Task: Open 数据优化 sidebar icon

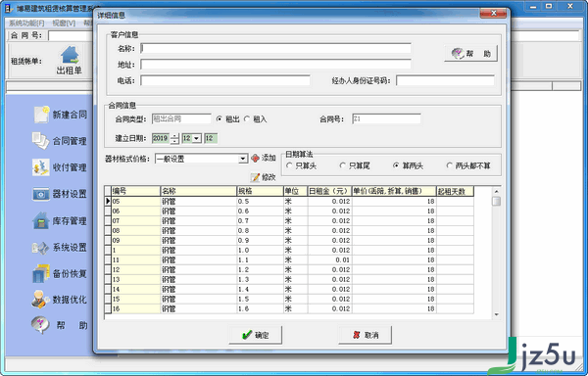Action: click(41, 300)
